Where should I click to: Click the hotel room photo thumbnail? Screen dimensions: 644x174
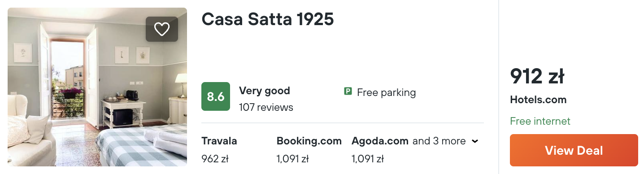tap(97, 87)
